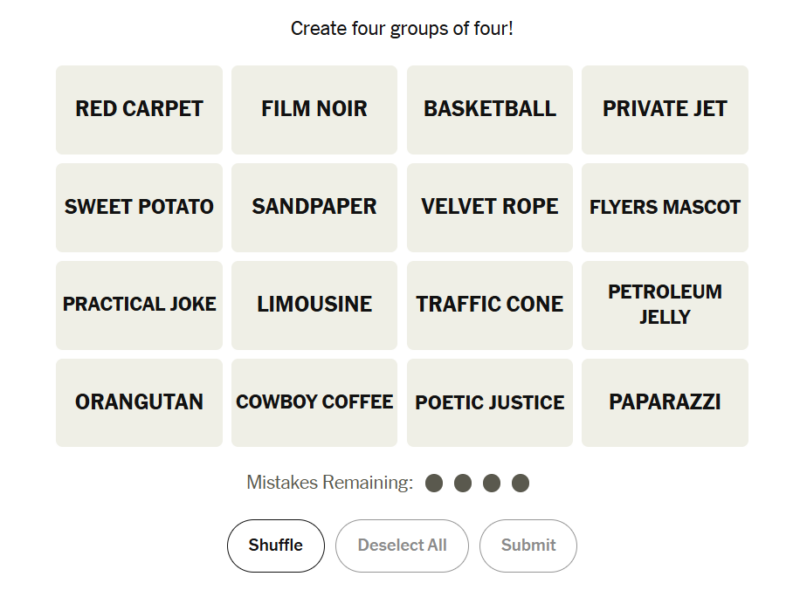The image size is (800, 597).
Task: Select the RED CARPET tile
Action: click(x=139, y=110)
